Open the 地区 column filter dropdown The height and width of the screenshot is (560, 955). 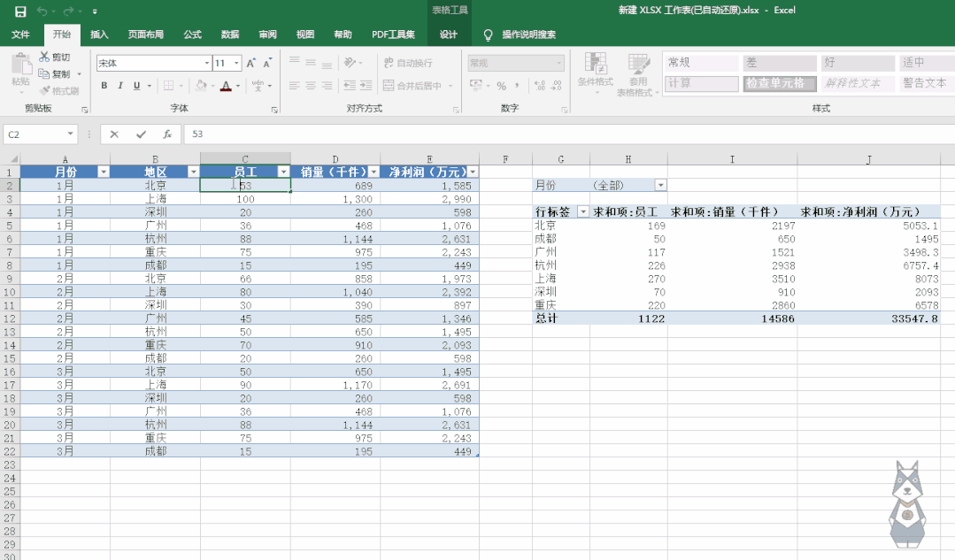pos(193,173)
